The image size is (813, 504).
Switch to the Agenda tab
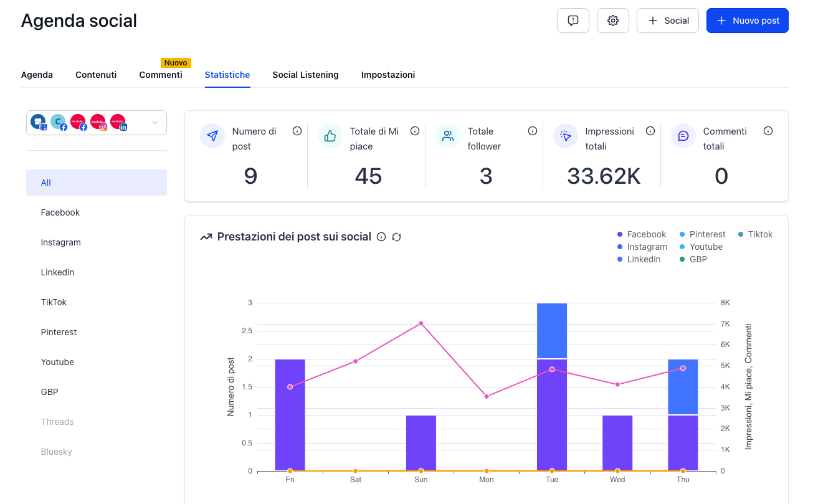click(37, 75)
